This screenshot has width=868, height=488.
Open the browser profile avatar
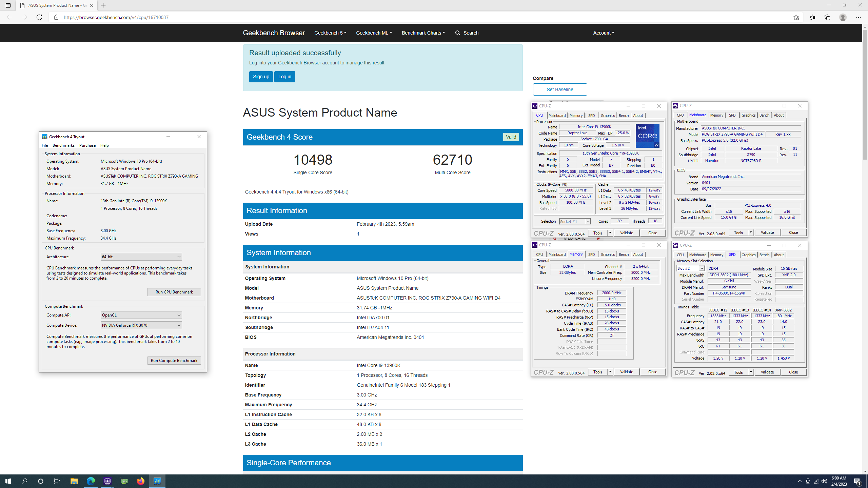coord(843,17)
